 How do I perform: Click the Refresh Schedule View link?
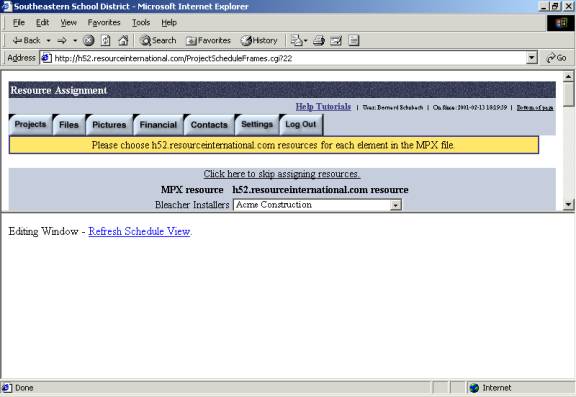139,231
